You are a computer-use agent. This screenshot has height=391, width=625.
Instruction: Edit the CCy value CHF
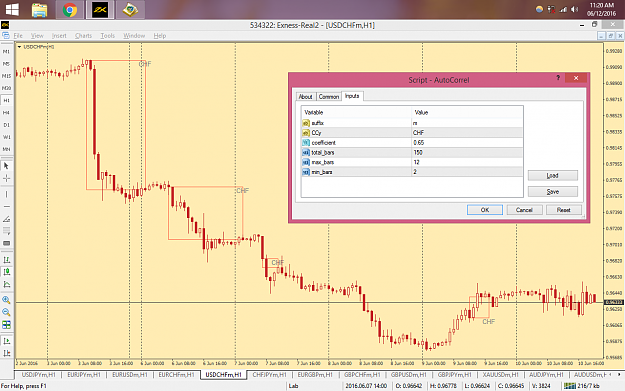(467, 133)
